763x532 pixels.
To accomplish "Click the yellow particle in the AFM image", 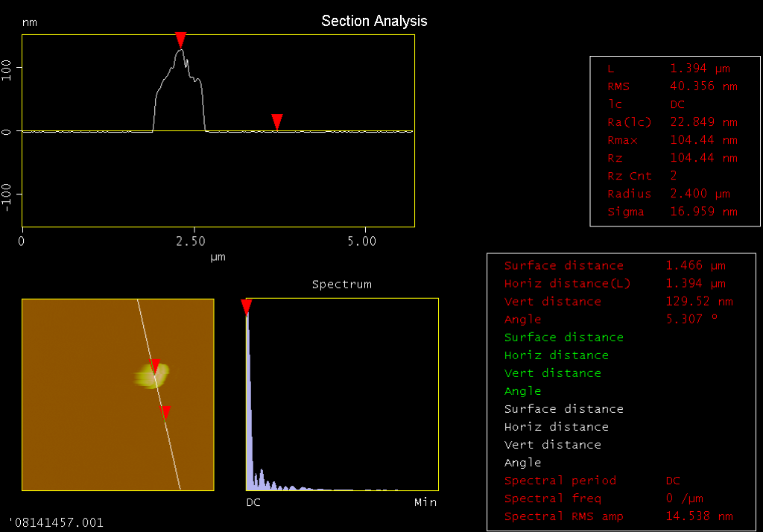I will (152, 376).
